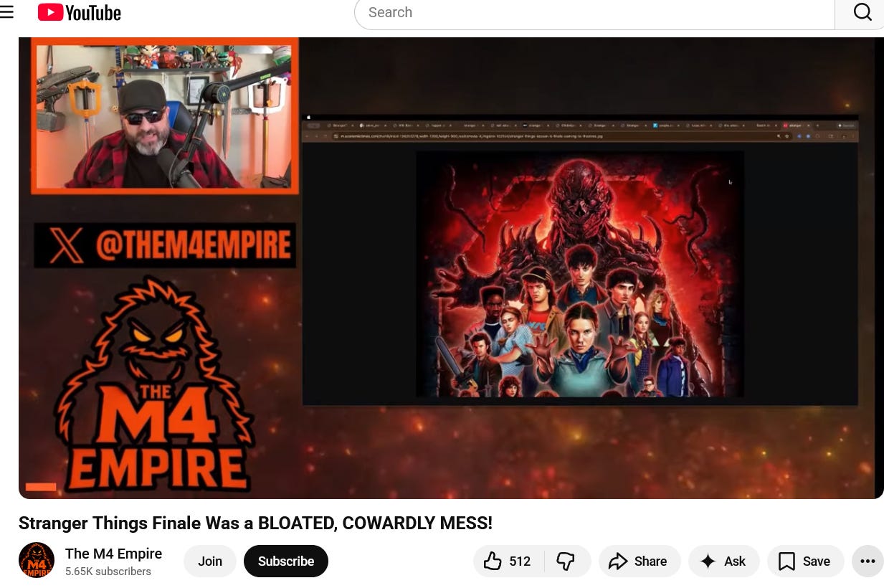
Task: Share this video
Action: [640, 561]
